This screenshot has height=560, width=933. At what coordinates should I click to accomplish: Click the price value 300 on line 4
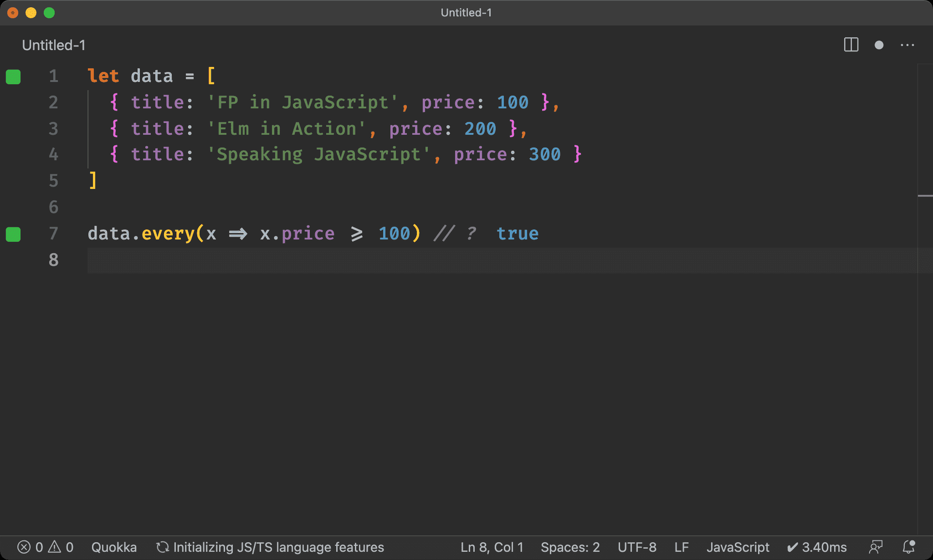tap(545, 154)
